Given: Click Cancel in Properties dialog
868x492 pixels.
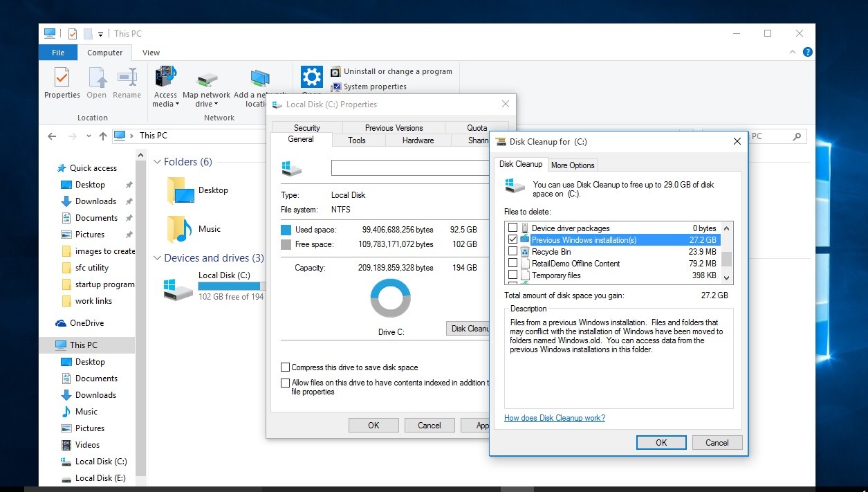Looking at the screenshot, I should click(x=430, y=426).
